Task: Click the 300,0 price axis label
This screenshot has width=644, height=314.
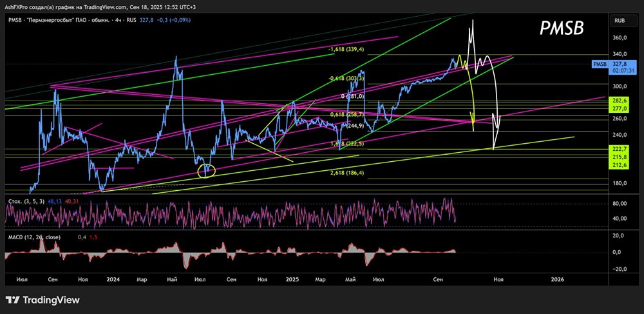Action: point(620,86)
